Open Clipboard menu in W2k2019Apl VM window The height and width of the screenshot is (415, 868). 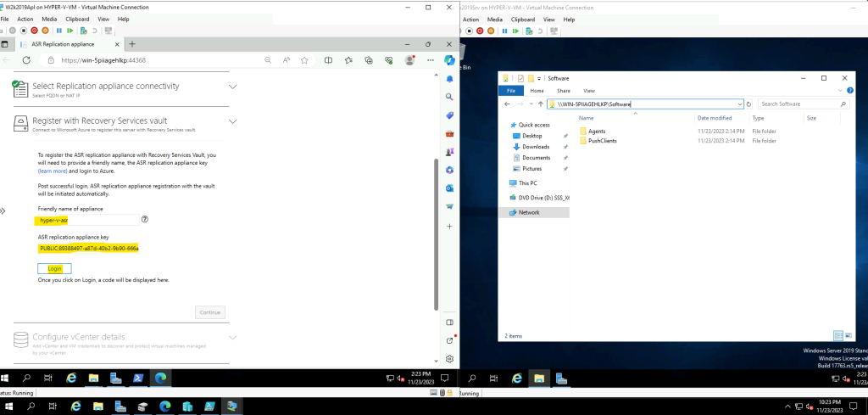pos(77,20)
